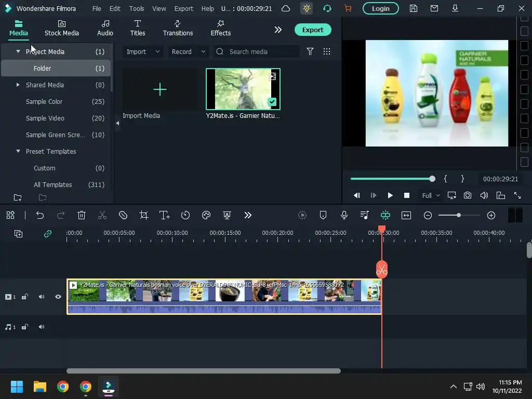Click the zoom-to-fit timeline icon

[406, 215]
